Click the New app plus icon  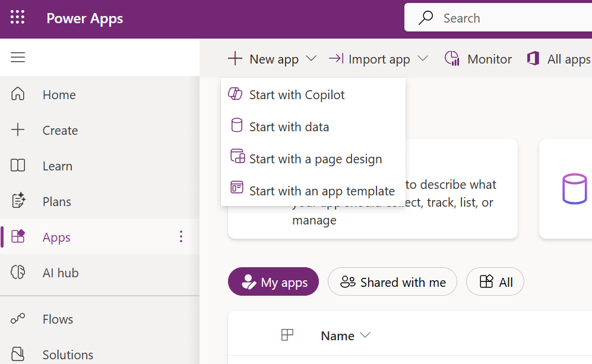click(235, 59)
